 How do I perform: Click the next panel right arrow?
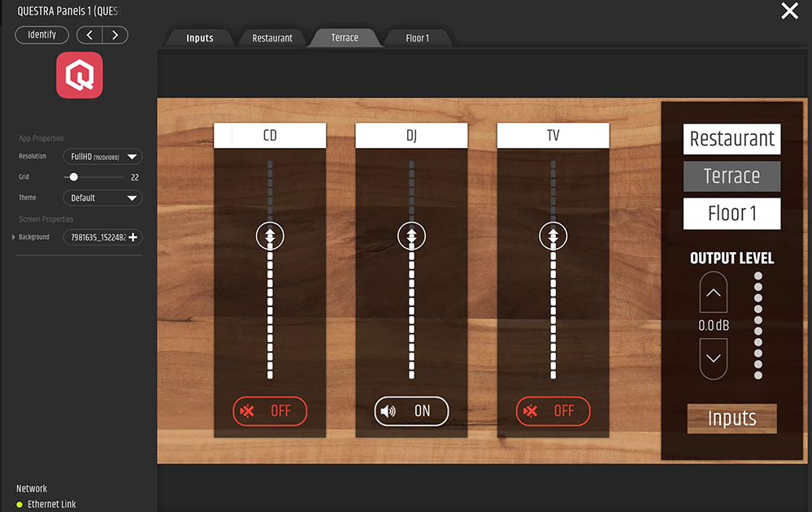click(x=115, y=35)
